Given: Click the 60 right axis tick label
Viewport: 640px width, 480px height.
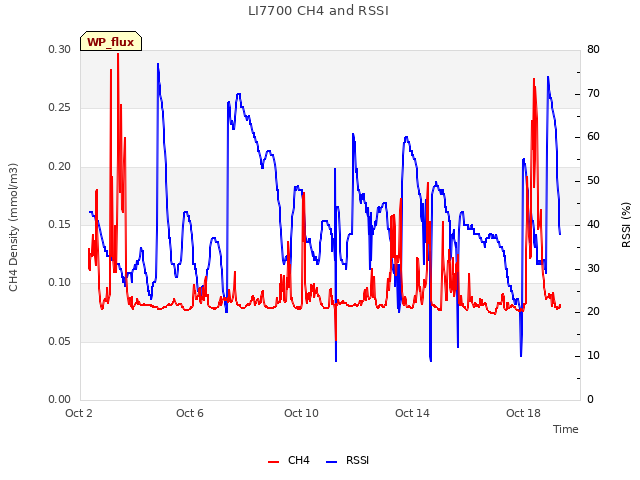Looking at the screenshot, I should [x=593, y=137].
